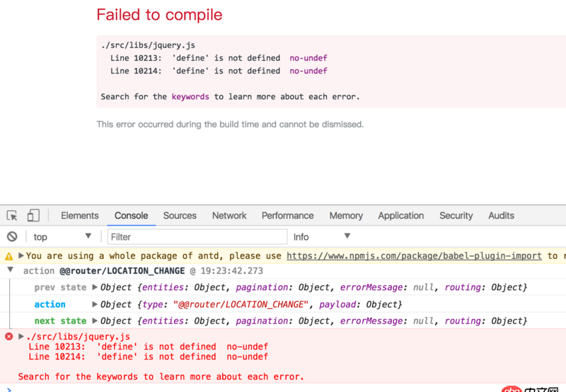Click the yellow warning icon for antd

[9, 256]
